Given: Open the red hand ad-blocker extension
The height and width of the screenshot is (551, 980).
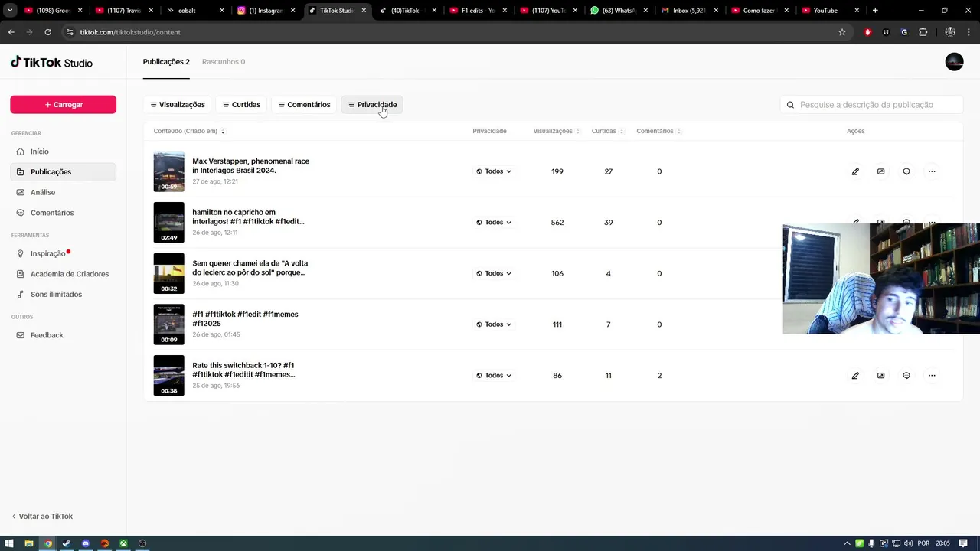Looking at the screenshot, I should [867, 32].
